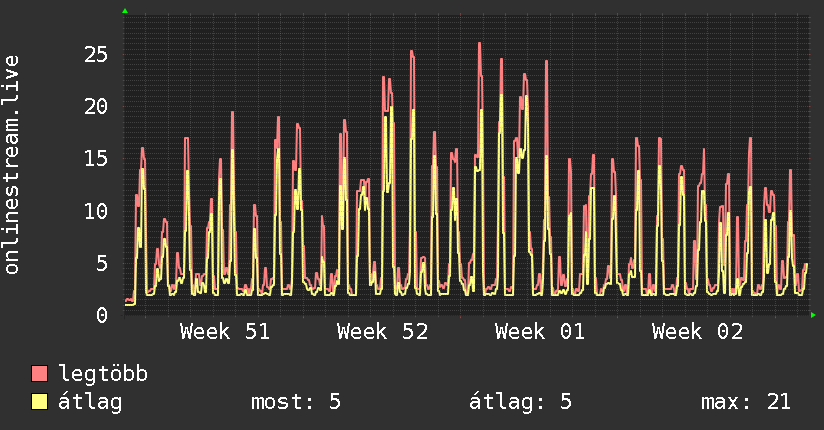
Task: Click the Week 51 x-axis label
Action: pyautogui.click(x=225, y=332)
